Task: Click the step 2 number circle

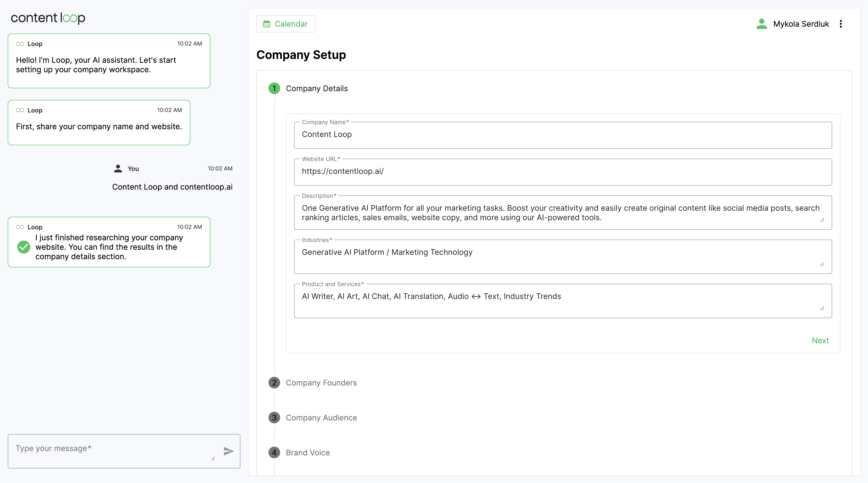Action: [274, 383]
